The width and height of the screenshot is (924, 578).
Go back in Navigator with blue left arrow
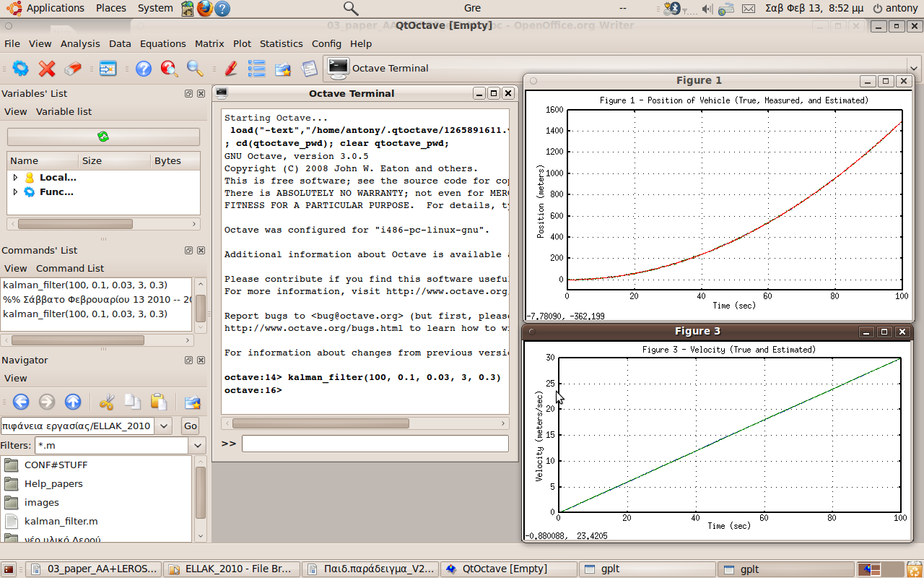21,402
